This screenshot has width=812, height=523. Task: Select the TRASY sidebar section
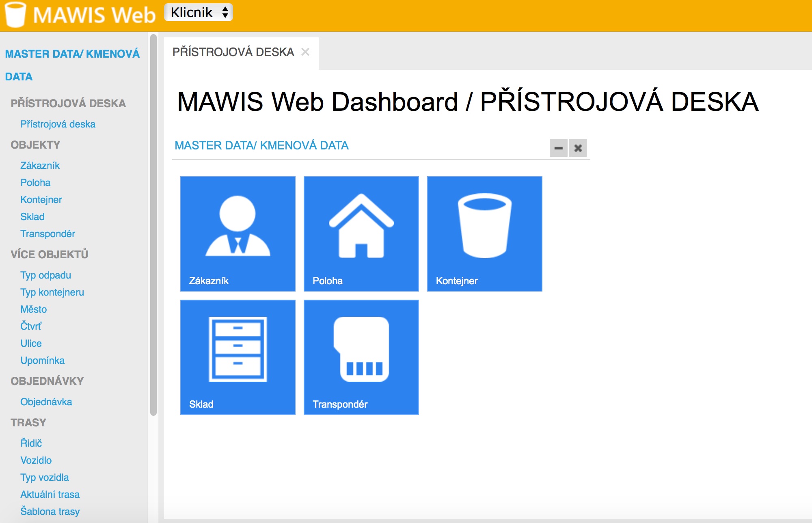[x=28, y=422]
